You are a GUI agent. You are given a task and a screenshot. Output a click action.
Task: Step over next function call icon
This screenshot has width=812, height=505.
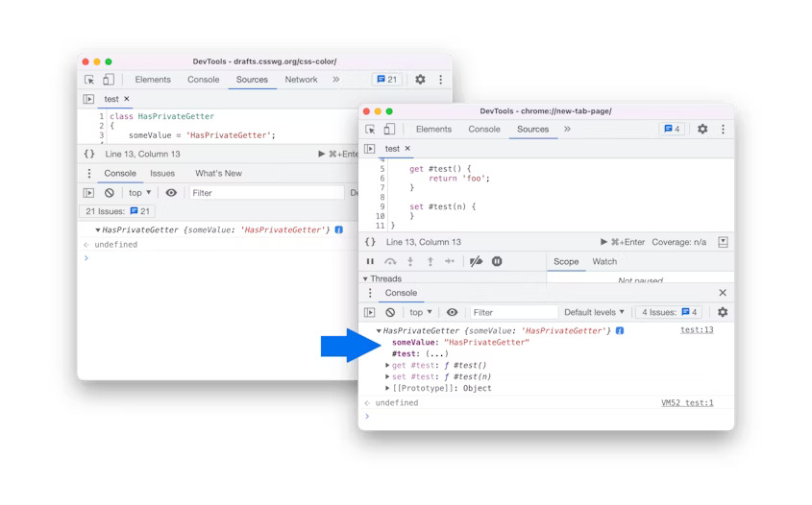pyautogui.click(x=390, y=262)
